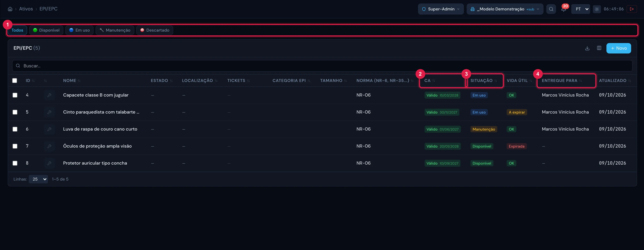Click Válido 15/03/2028 CA badge

[x=442, y=95]
